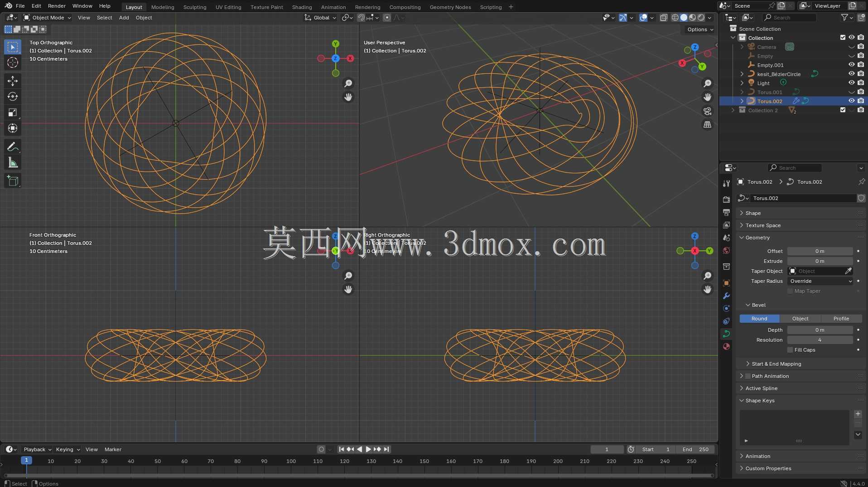Hide Torus.002 in viewport via eye icon

coord(851,101)
